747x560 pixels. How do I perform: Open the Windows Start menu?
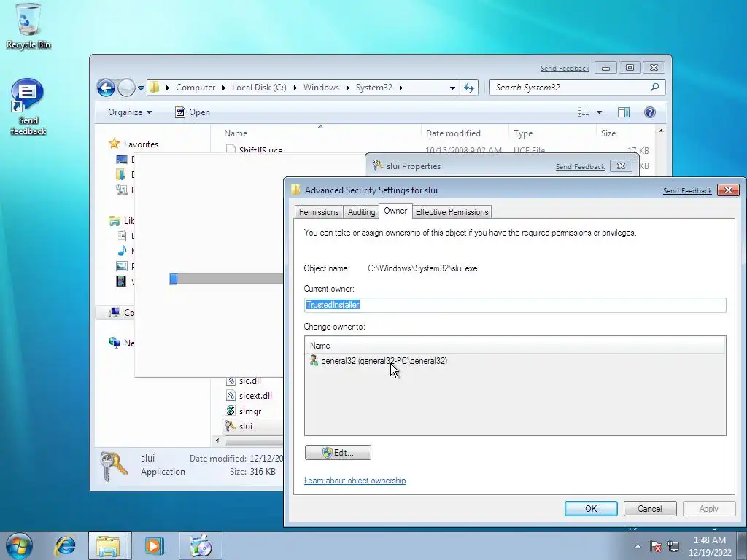tap(19, 545)
